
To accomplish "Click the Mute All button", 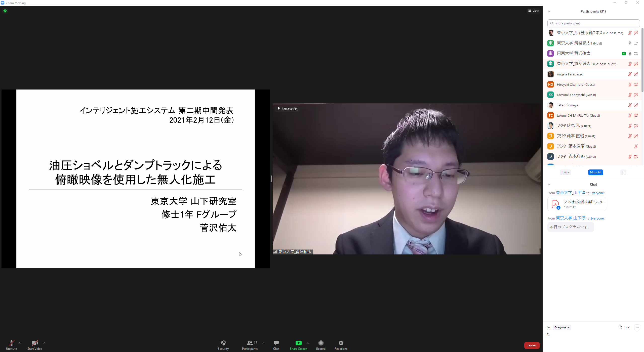I will coord(595,172).
